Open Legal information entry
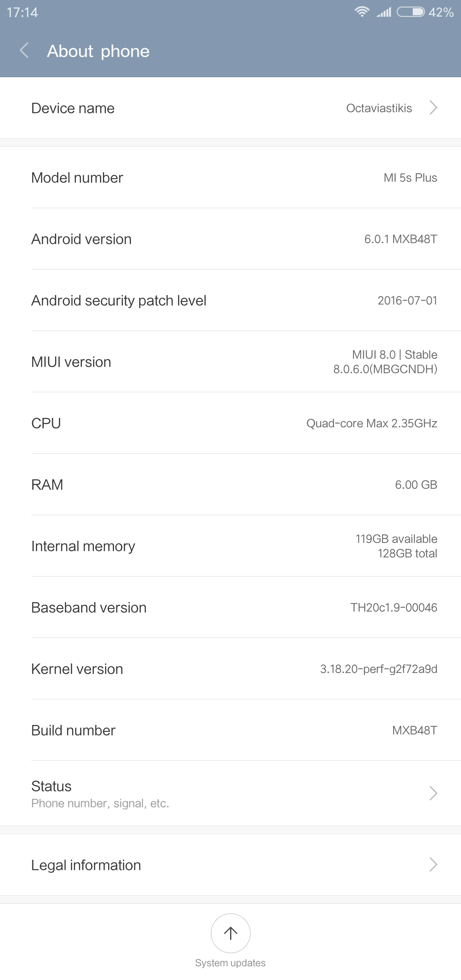 (230, 865)
